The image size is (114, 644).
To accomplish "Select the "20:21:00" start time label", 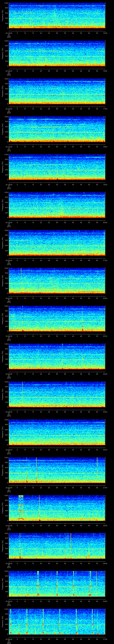I will pos(9,298).
